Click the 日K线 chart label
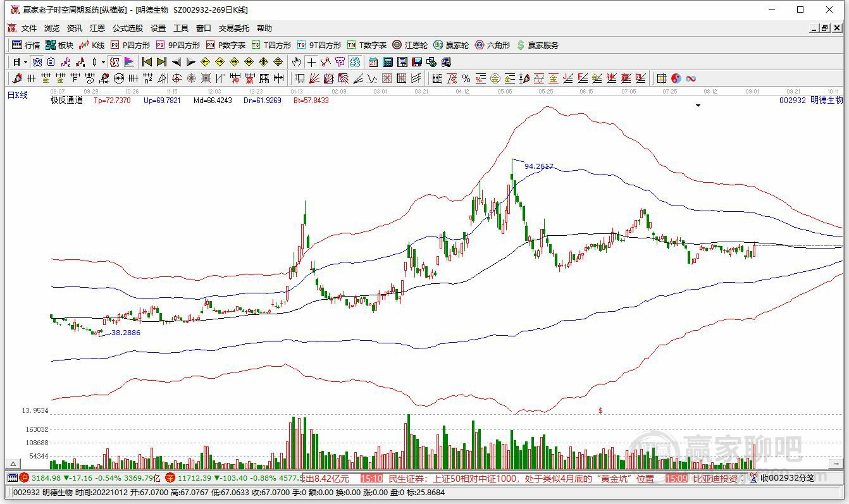The height and width of the screenshot is (504, 849). point(18,95)
